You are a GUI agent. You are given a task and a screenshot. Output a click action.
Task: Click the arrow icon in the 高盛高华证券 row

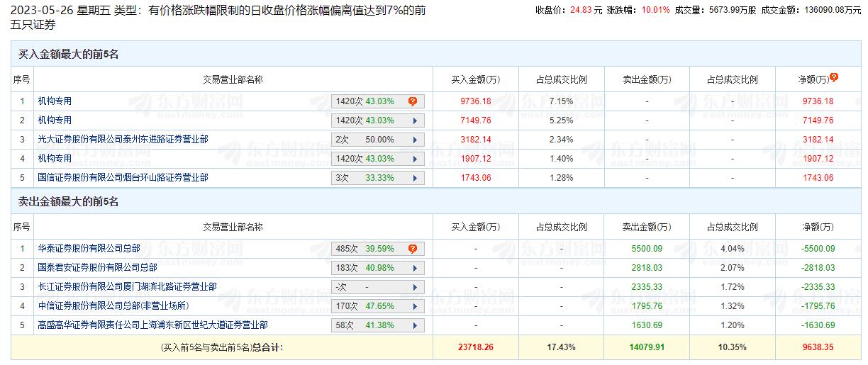(x=415, y=325)
